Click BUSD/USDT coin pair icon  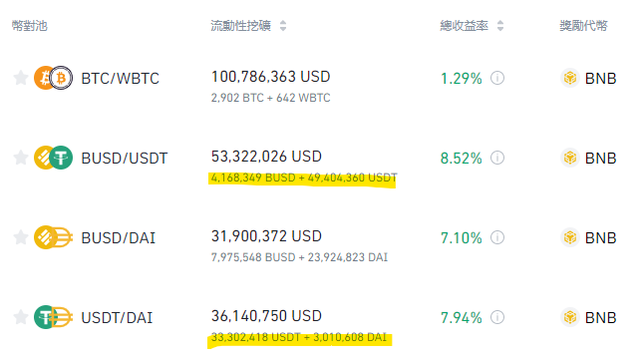(54, 158)
